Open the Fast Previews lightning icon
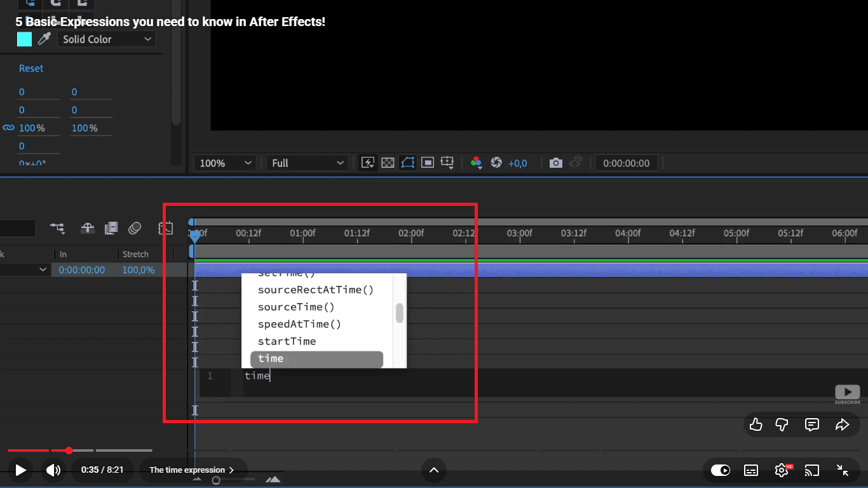 click(x=367, y=163)
